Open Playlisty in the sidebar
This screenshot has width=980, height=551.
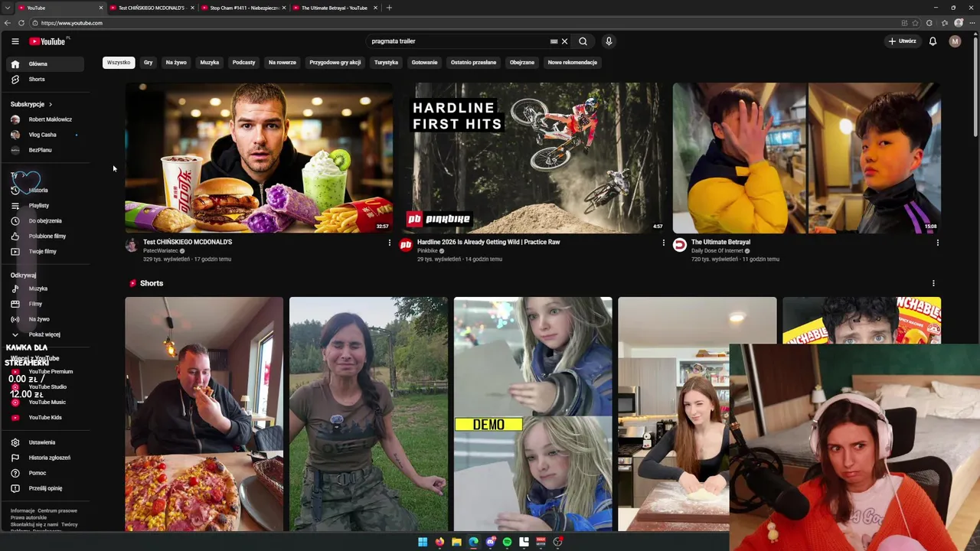[x=46, y=205]
